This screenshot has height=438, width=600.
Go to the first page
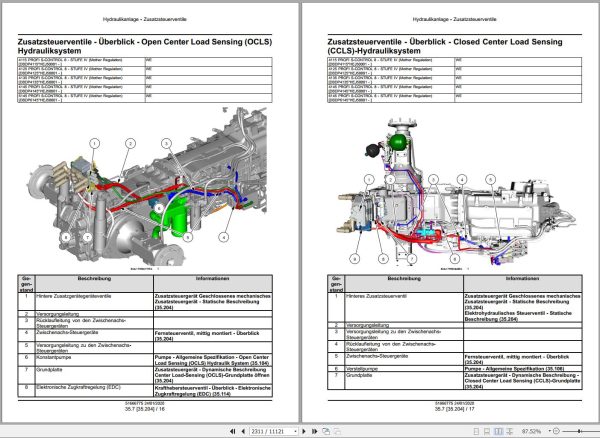[x=232, y=431]
